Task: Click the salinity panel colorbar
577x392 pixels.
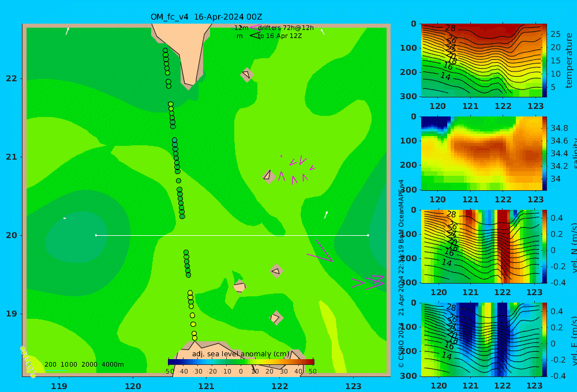Action: coord(544,153)
